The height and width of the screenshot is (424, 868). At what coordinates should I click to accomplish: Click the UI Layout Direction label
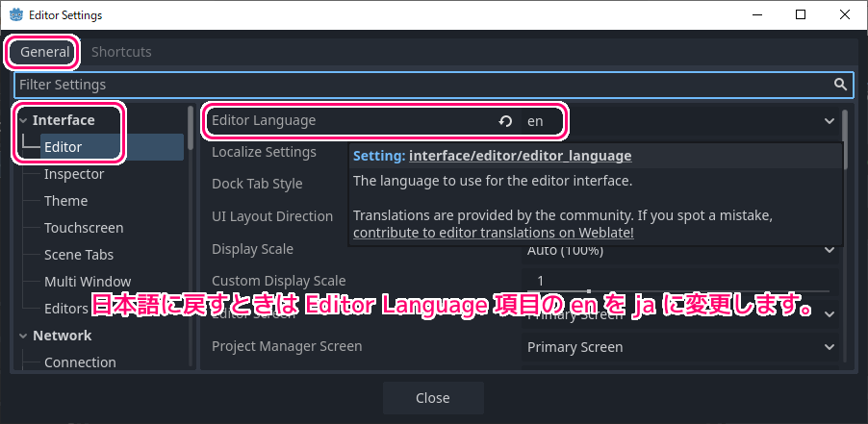[x=272, y=216]
